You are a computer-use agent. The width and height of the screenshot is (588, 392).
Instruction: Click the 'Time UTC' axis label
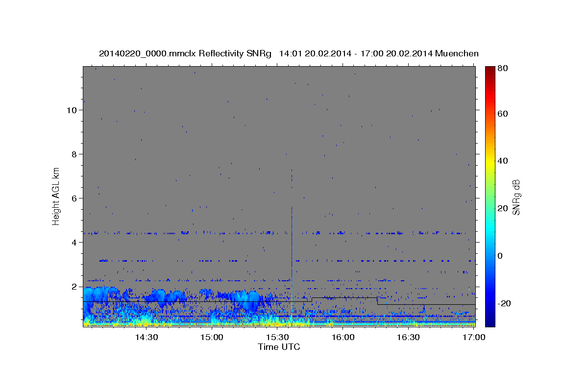click(x=279, y=347)
